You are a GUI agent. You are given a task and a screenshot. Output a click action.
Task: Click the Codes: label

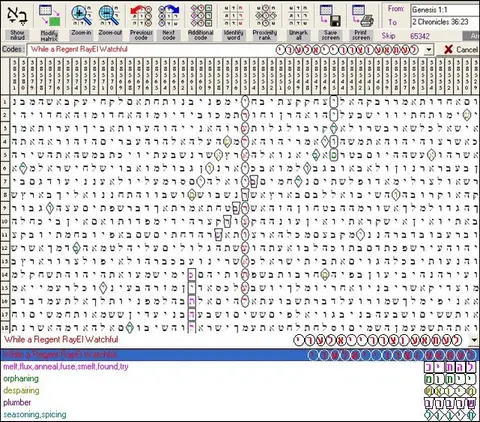(13, 49)
